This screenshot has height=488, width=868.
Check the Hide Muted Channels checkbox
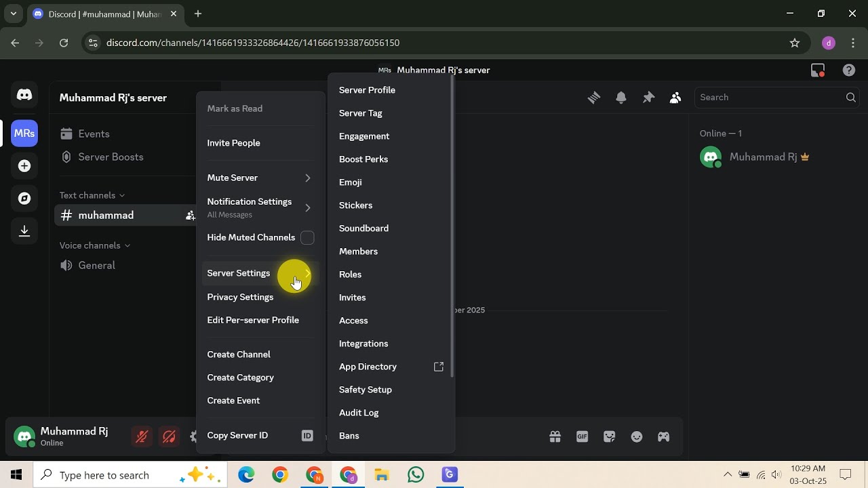[x=307, y=237]
